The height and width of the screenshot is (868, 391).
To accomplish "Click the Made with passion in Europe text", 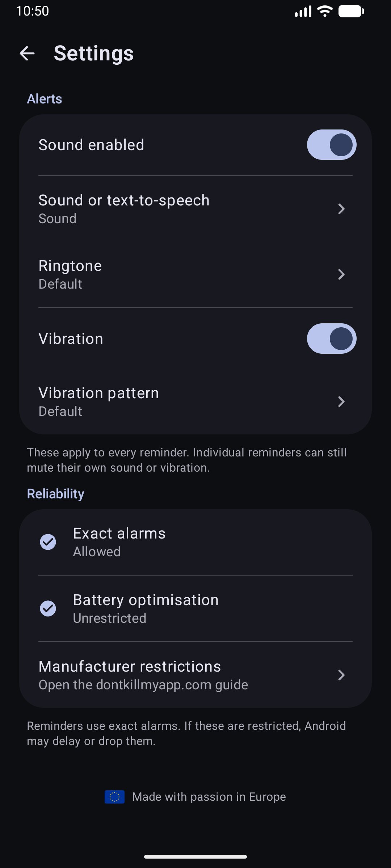I will click(x=209, y=797).
